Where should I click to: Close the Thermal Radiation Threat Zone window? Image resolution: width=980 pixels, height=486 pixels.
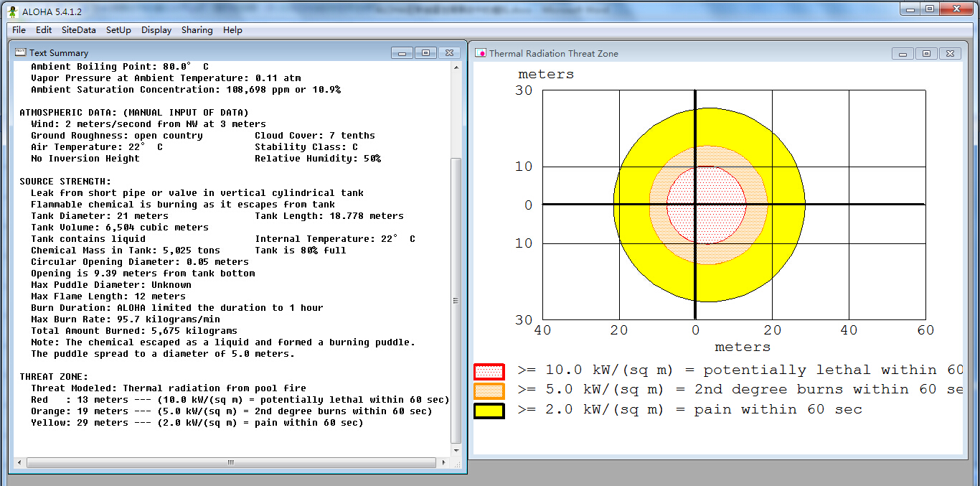tap(950, 54)
